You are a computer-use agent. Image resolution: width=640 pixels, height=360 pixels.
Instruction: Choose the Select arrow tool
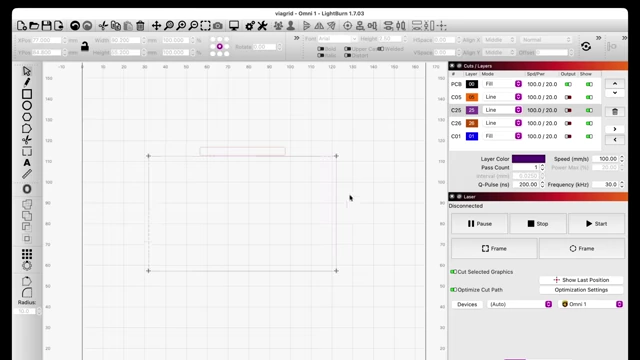click(27, 71)
